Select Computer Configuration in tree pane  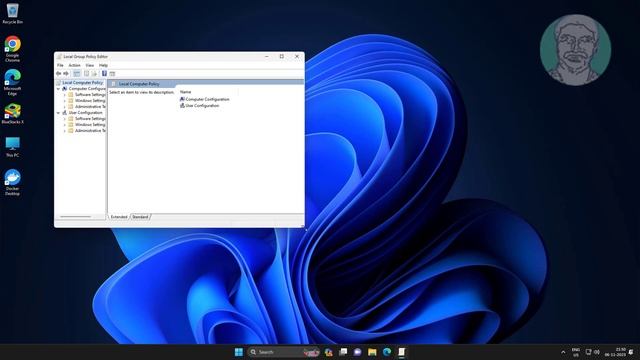tap(87, 89)
